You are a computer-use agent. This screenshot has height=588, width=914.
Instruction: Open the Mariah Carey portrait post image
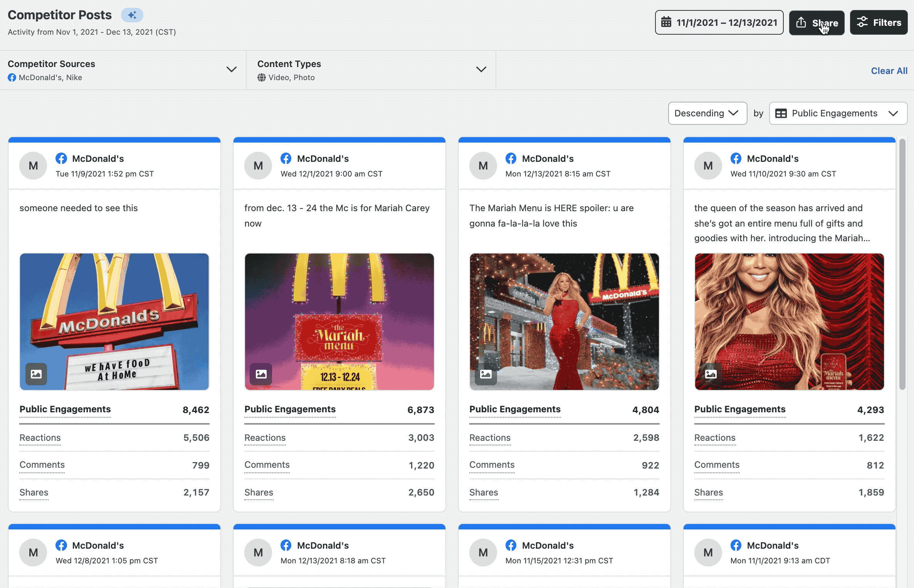pyautogui.click(x=789, y=322)
